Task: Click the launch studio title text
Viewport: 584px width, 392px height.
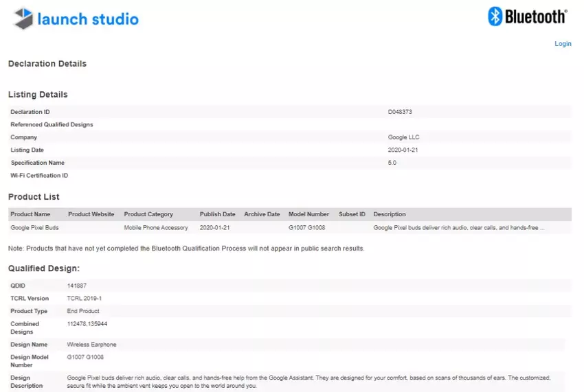Action: pos(88,19)
